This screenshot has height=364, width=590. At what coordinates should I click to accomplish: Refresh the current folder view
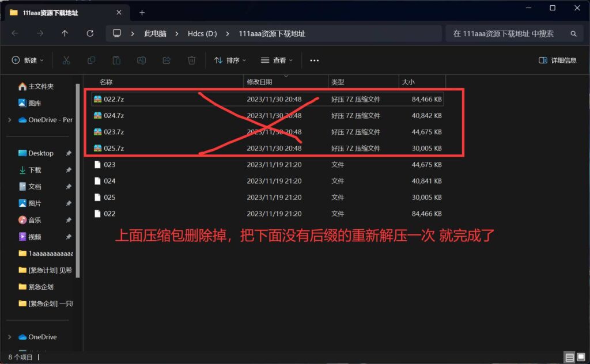click(90, 33)
